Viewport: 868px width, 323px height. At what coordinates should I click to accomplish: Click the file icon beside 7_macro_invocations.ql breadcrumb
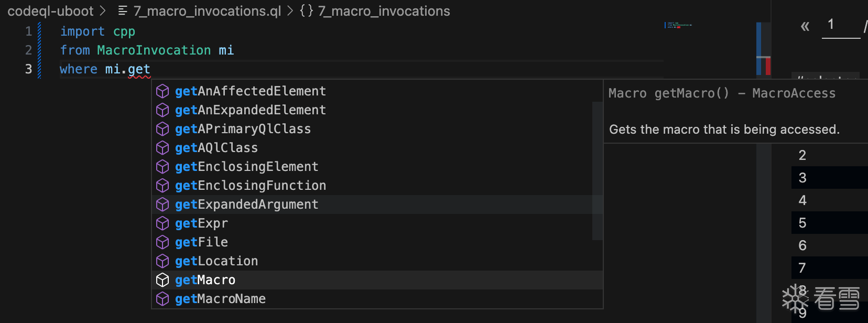(123, 11)
